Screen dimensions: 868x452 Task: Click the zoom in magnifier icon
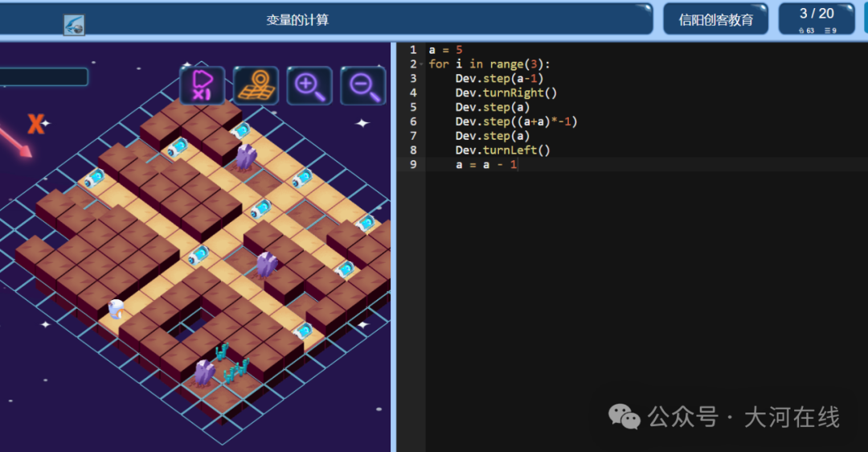click(x=309, y=85)
